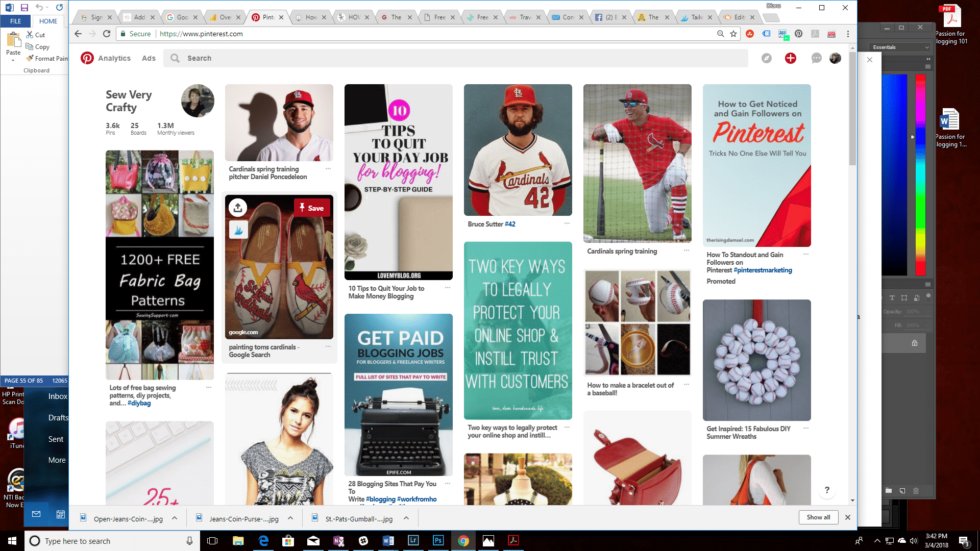The image size is (980, 551).
Task: Click the #diybag hashtag link
Action: point(139,403)
